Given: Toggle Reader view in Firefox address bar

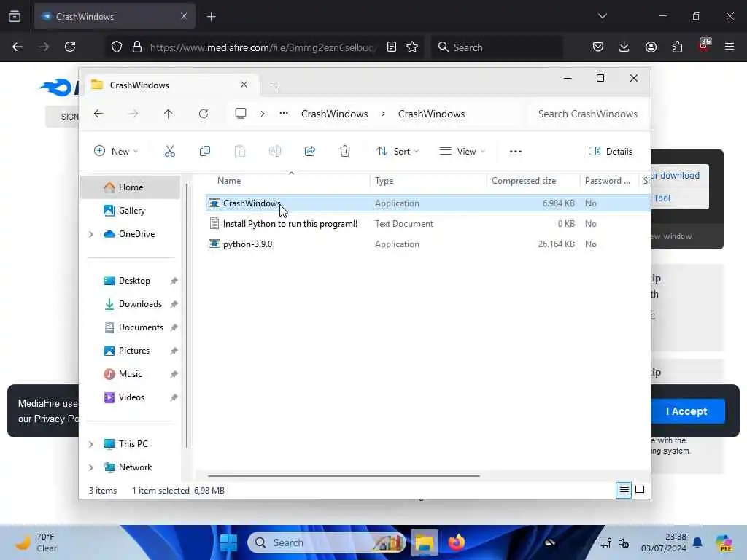Looking at the screenshot, I should [392, 47].
